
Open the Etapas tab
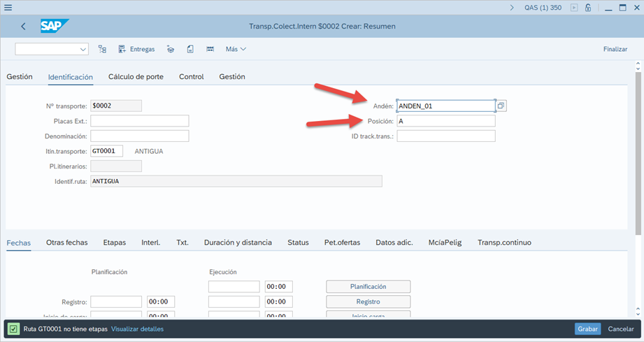tap(114, 242)
